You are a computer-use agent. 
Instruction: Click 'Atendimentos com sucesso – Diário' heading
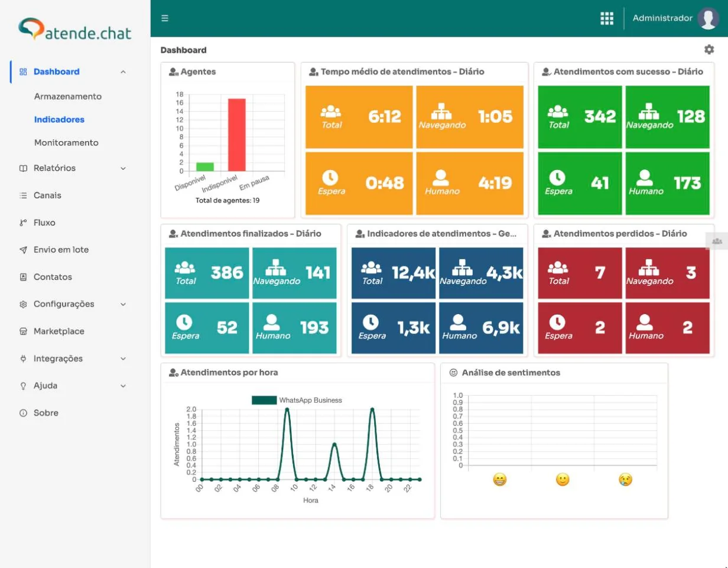click(x=628, y=72)
